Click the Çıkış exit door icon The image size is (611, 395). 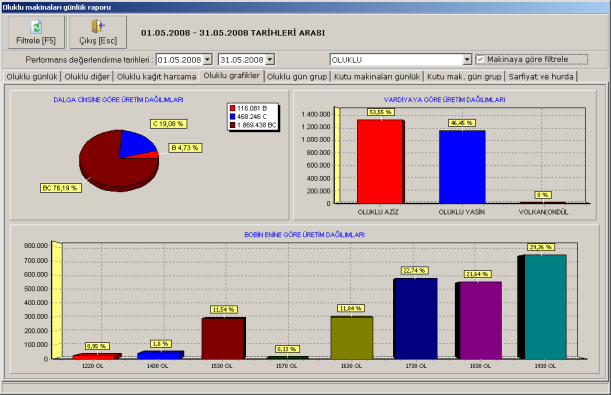98,26
